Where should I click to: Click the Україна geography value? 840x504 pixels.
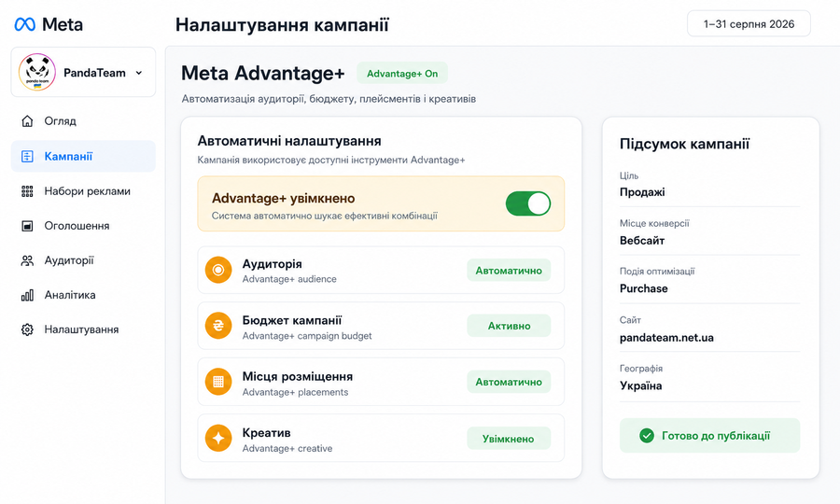point(640,386)
